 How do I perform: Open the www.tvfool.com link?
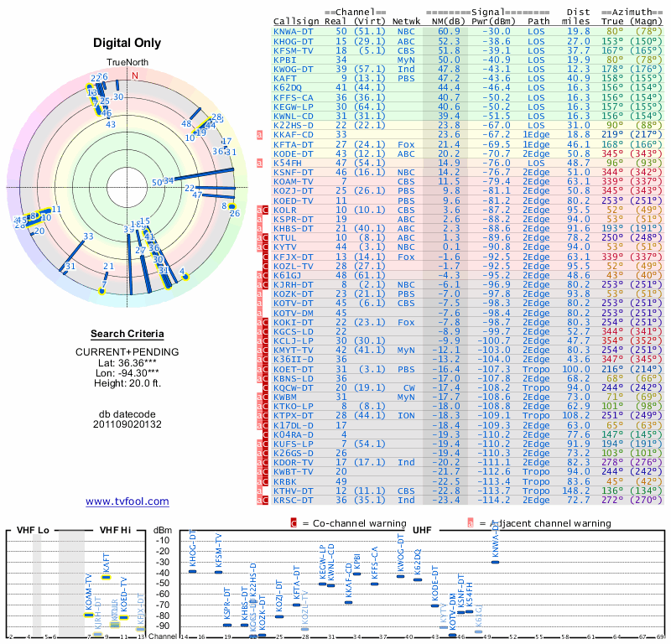coord(127,501)
